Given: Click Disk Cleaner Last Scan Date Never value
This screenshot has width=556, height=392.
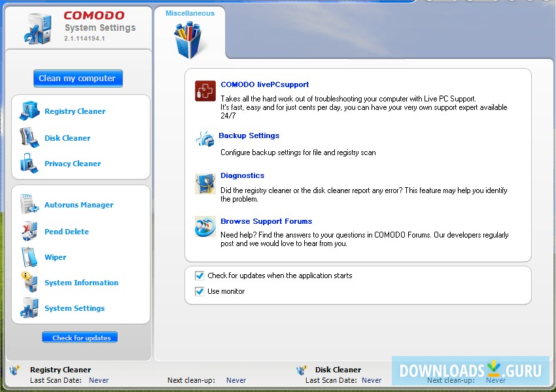Looking at the screenshot, I should [372, 380].
